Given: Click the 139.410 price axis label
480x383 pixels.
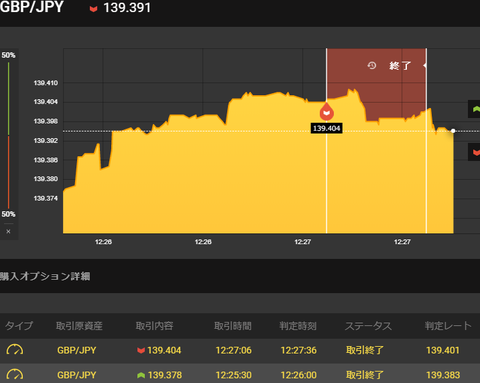Looking at the screenshot, I should (46, 83).
